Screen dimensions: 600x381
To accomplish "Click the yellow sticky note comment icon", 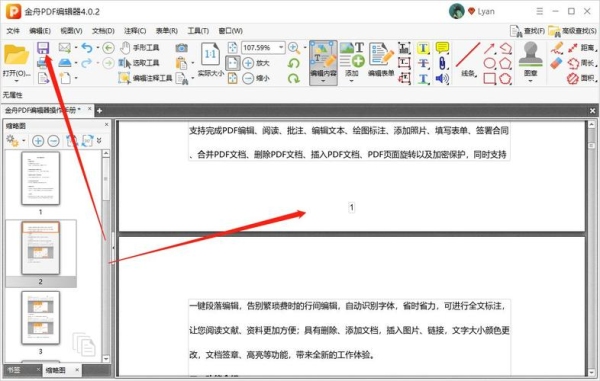I will coord(442,48).
